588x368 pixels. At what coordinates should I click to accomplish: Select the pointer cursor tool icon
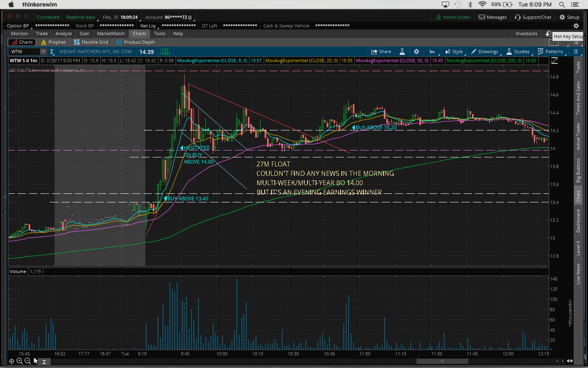pos(36,361)
